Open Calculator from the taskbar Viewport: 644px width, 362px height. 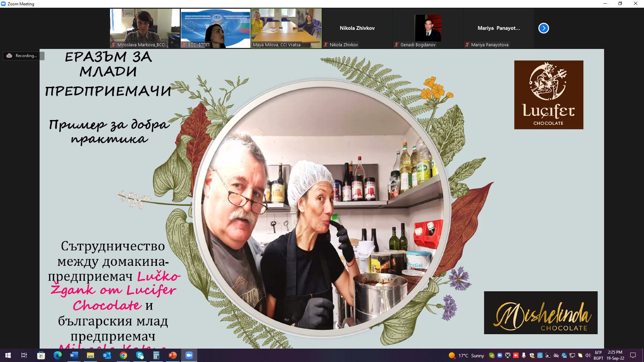[x=156, y=355]
